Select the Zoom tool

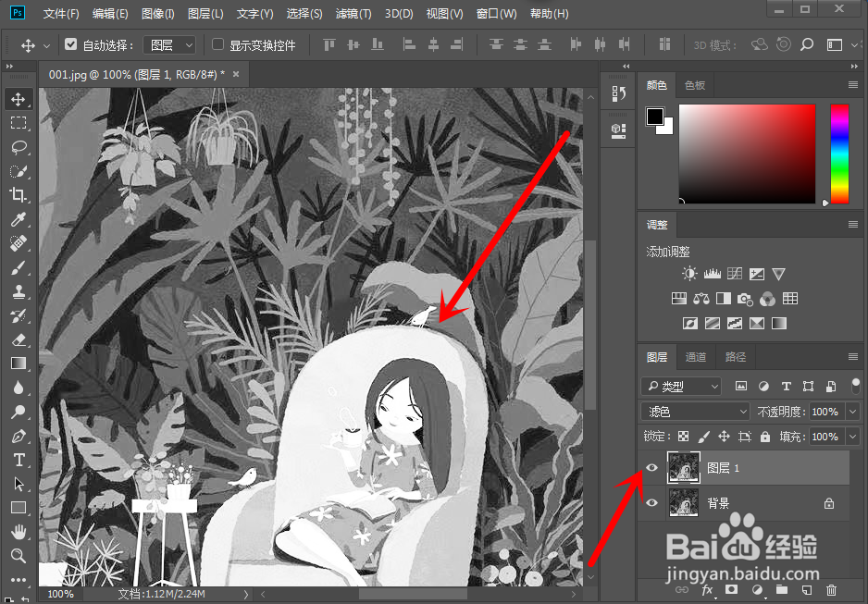click(x=19, y=556)
